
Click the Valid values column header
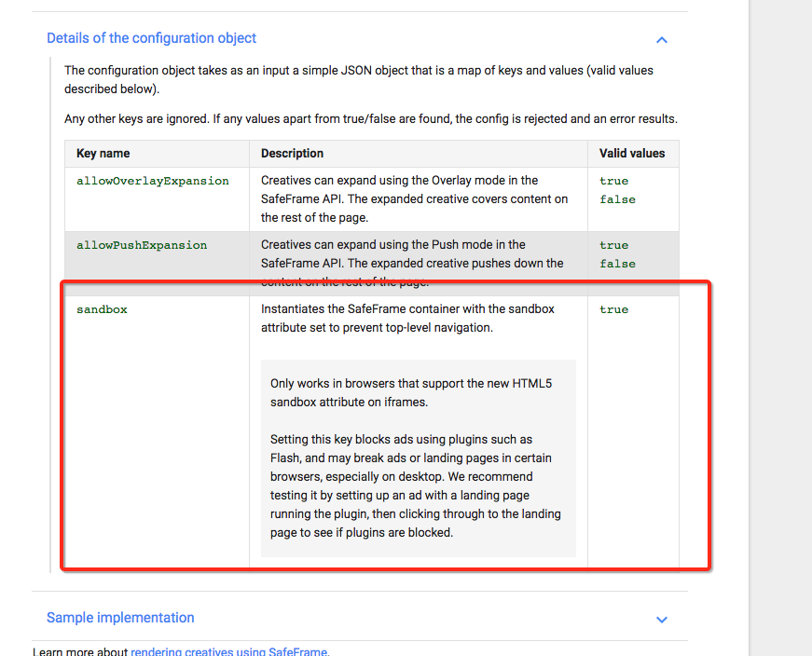632,153
